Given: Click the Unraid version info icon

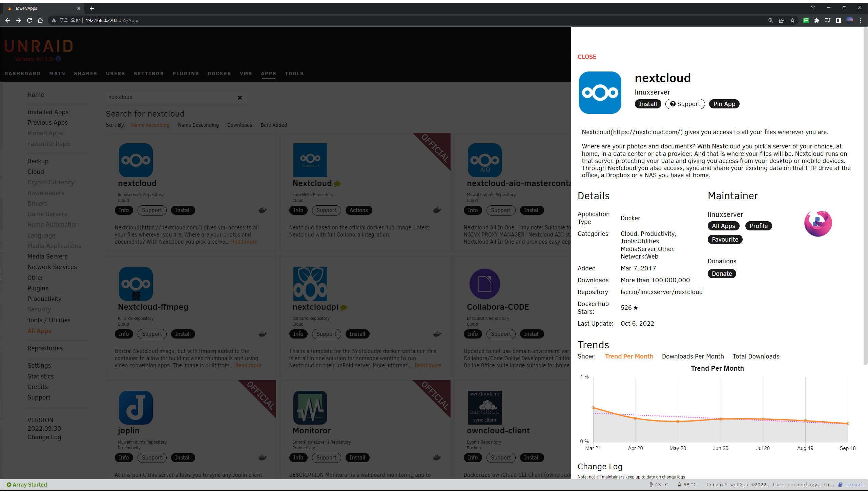Looking at the screenshot, I should tap(58, 59).
